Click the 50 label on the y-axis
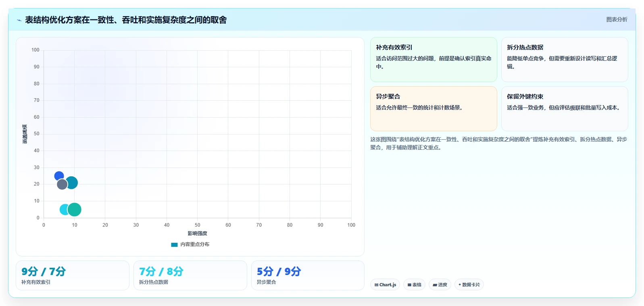The height and width of the screenshot is (306, 644). click(x=37, y=134)
